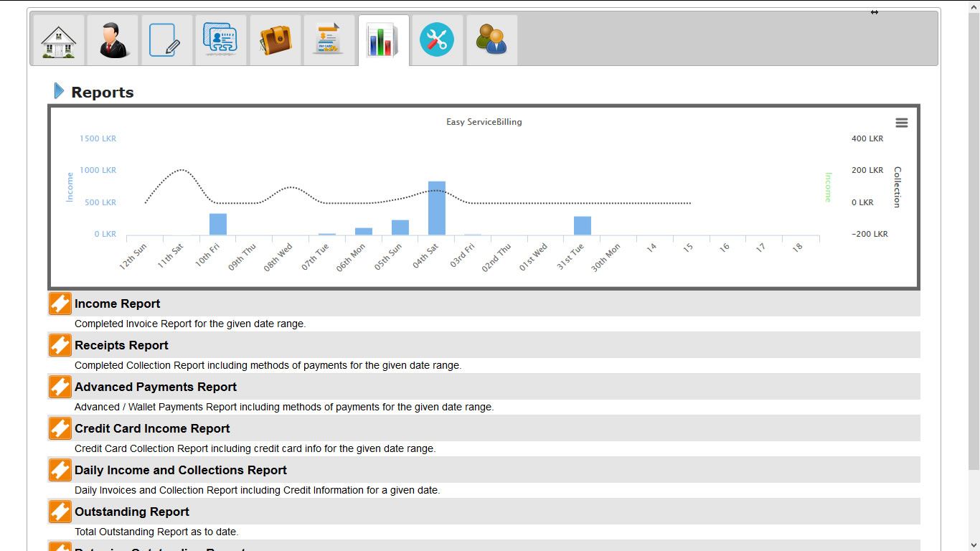The image size is (980, 551).
Task: Click the 01st Wed axis label
Action: tap(534, 258)
